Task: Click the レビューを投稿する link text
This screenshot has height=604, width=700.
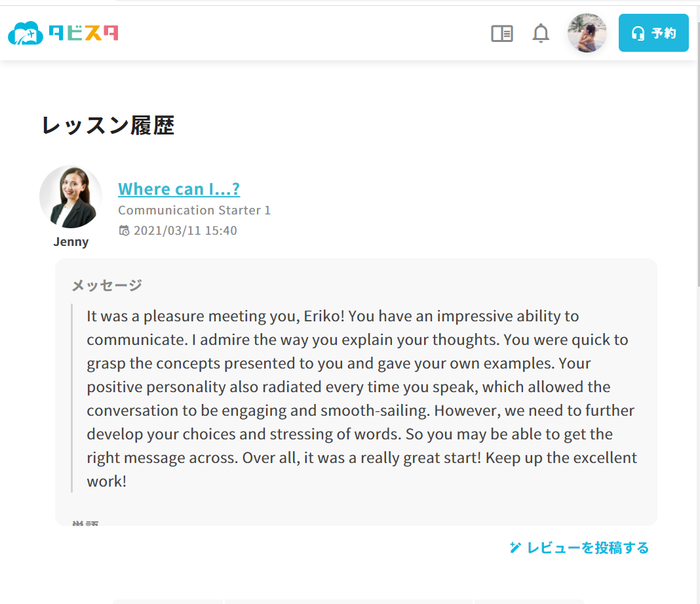Action: [x=588, y=548]
